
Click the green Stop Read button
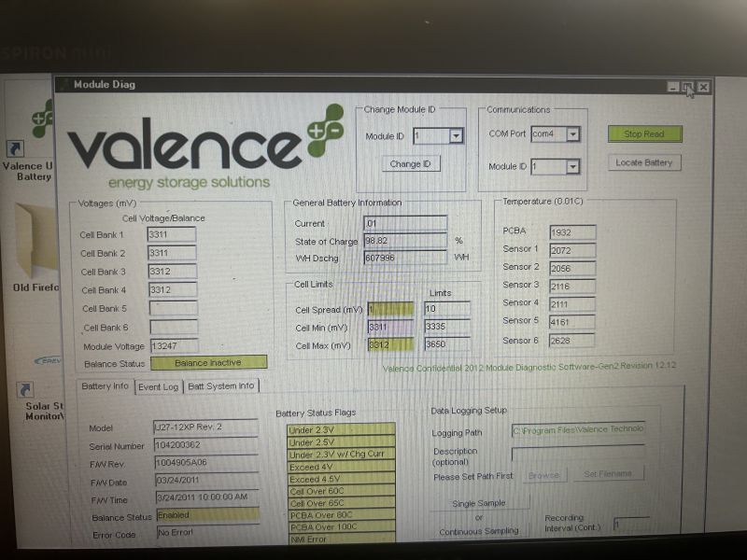[644, 133]
